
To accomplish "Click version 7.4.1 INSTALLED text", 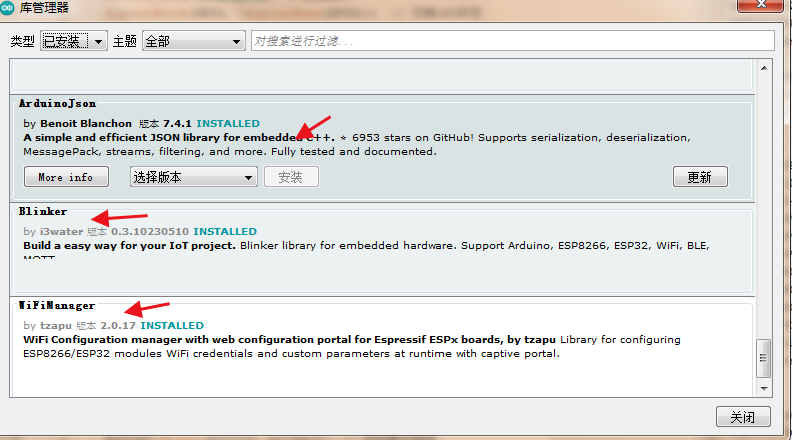I will coord(211,123).
